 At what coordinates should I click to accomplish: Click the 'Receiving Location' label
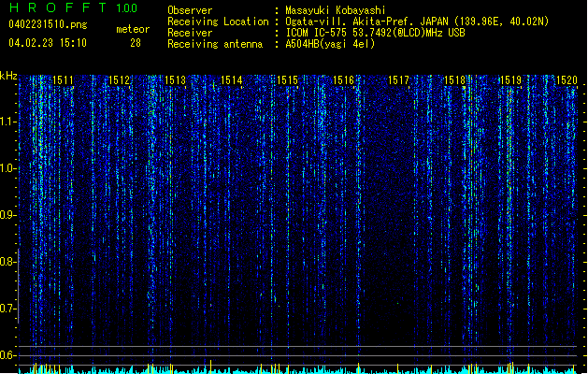tap(218, 22)
